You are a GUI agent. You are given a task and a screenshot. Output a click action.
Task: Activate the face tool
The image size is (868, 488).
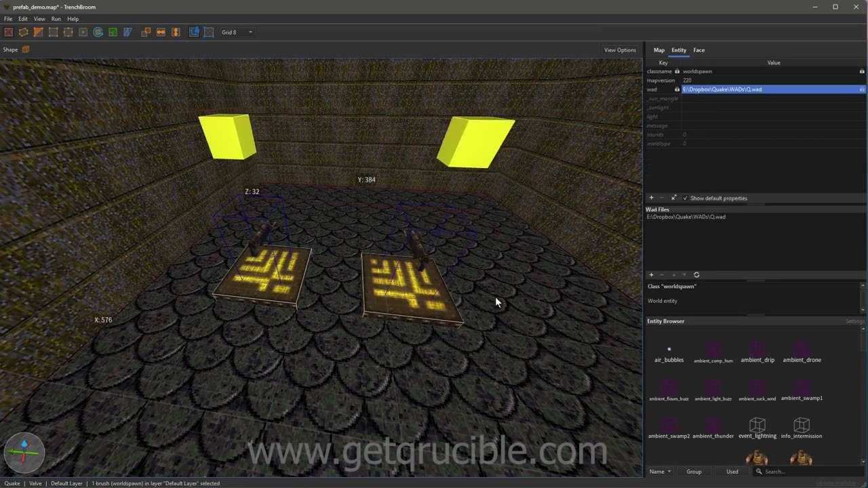[x=83, y=32]
